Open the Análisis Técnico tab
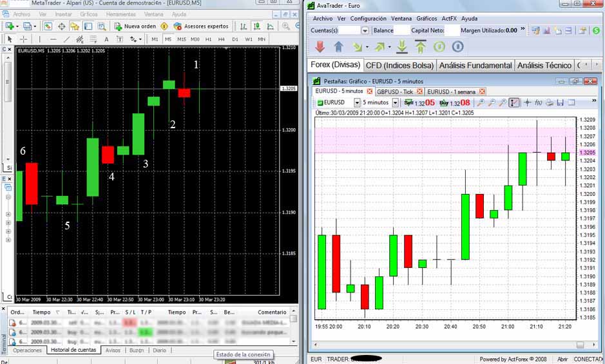605x364 pixels. pyautogui.click(x=544, y=65)
